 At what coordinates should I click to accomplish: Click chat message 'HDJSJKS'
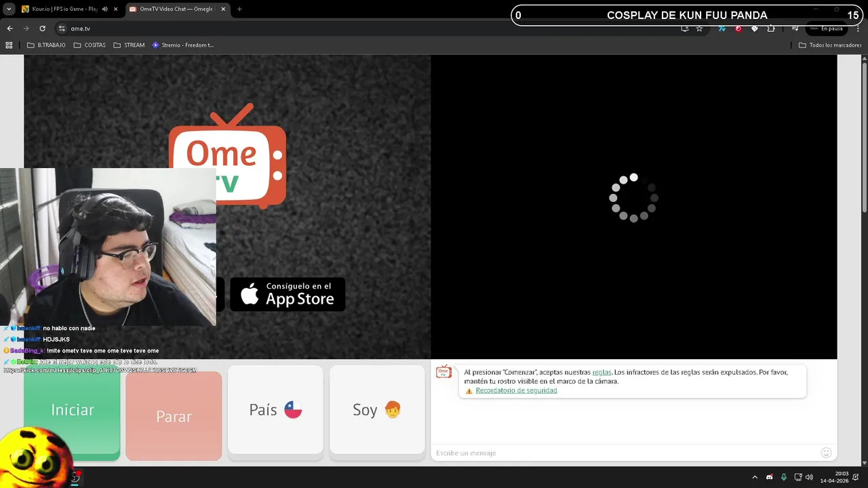point(56,339)
